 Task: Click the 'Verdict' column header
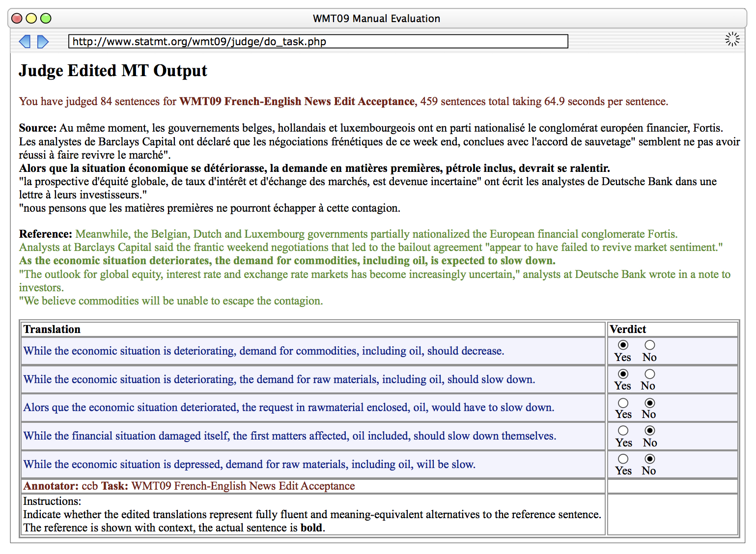pos(628,329)
